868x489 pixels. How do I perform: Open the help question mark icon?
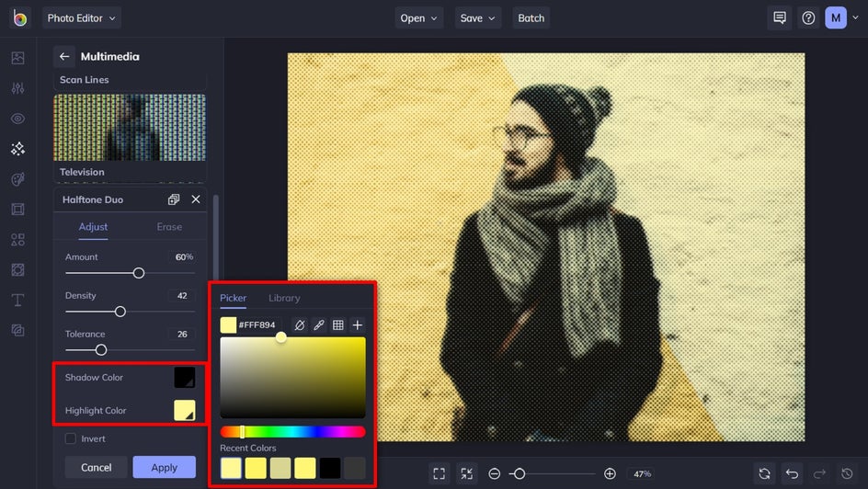[x=808, y=18]
